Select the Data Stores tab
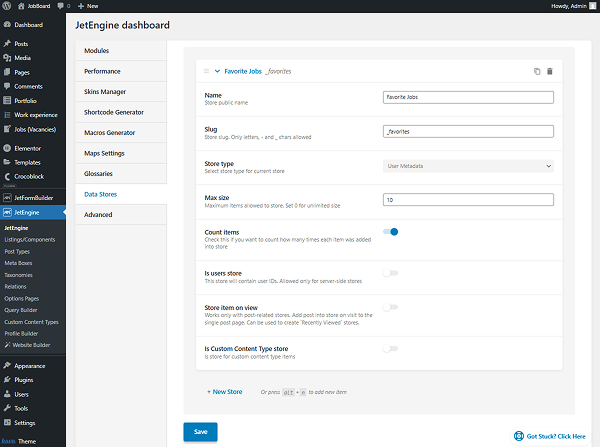Screen dimensions: 600x447 pos(121,194)
